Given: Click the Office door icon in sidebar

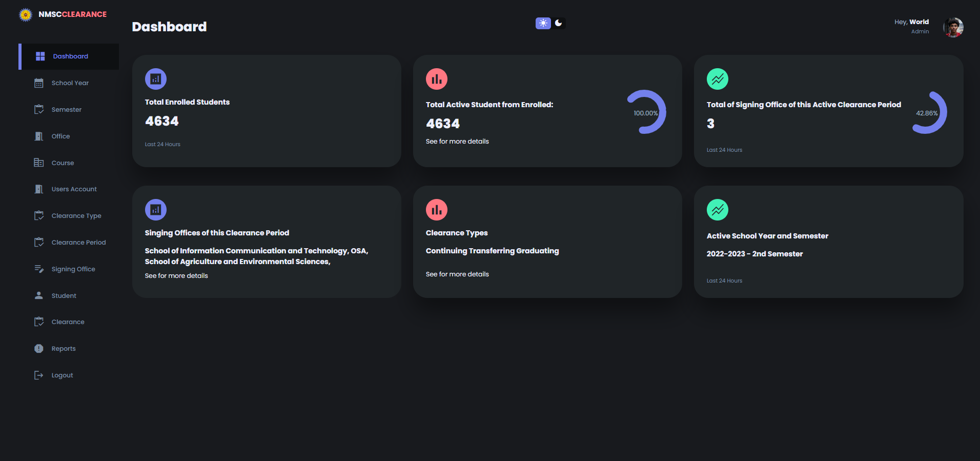Looking at the screenshot, I should pyautogui.click(x=39, y=136).
